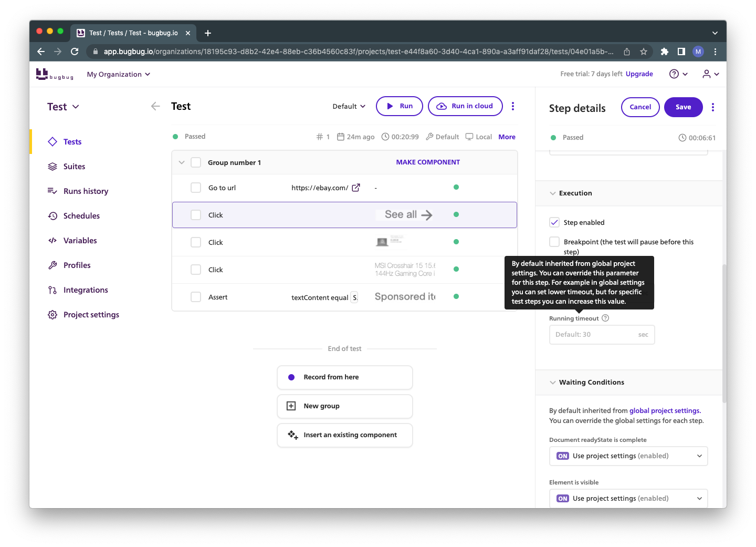
Task: Go back using the arrow beside Test title
Action: (155, 106)
